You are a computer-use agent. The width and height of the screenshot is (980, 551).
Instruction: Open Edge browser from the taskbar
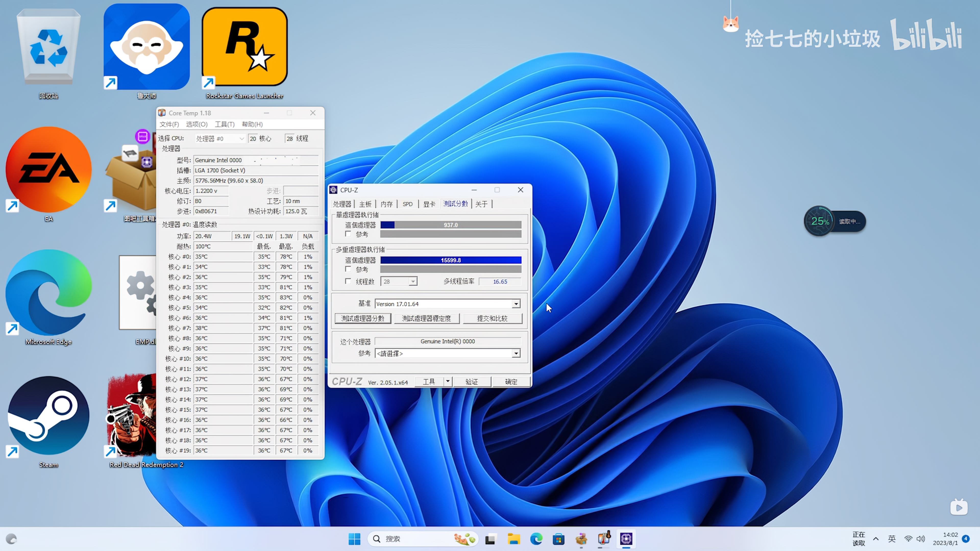click(x=536, y=539)
